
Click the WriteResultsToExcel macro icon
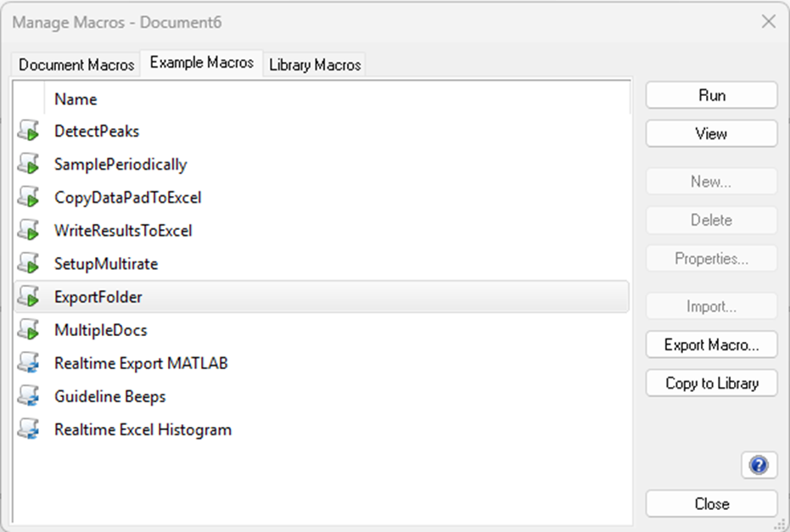[29, 231]
